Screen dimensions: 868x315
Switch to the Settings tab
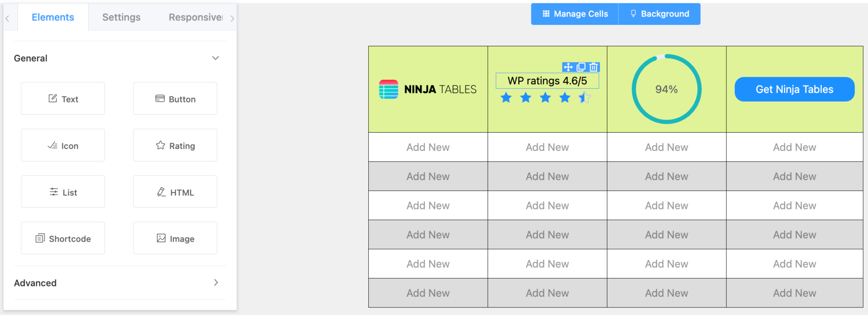click(x=121, y=17)
